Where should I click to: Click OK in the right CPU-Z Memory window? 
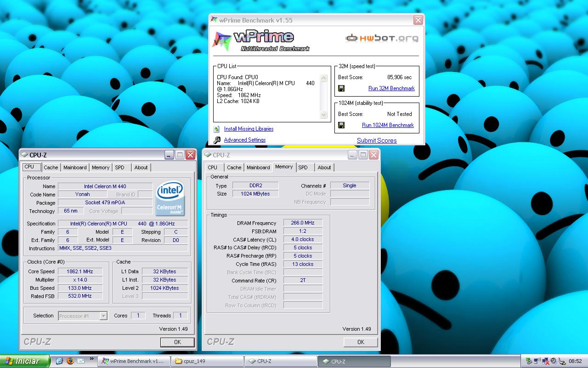click(x=361, y=342)
